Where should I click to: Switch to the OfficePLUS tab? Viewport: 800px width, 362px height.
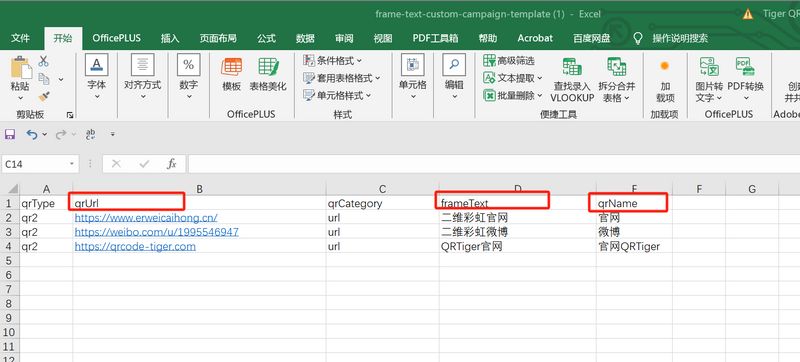pos(116,38)
